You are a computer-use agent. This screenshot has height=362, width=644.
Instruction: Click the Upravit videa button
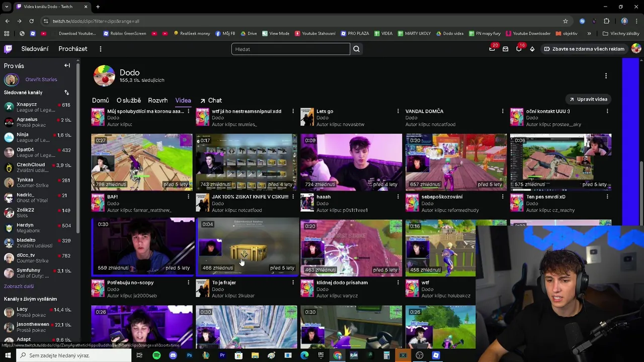[588, 99]
